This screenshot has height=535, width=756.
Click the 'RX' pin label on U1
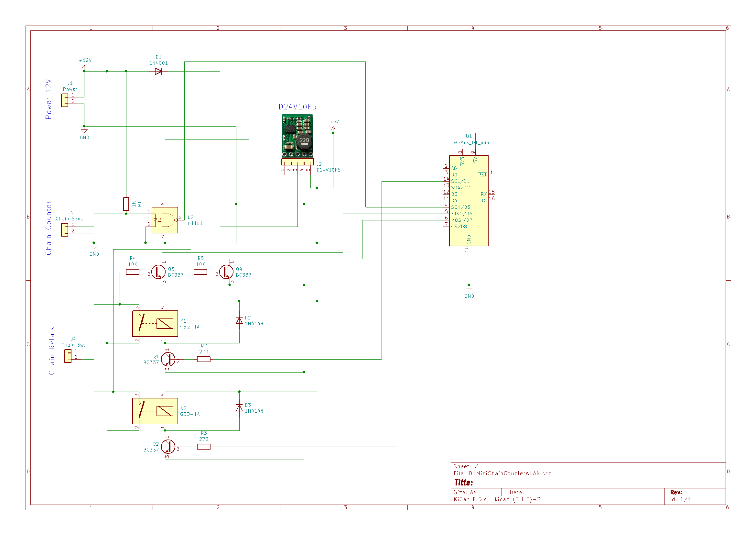484,194
